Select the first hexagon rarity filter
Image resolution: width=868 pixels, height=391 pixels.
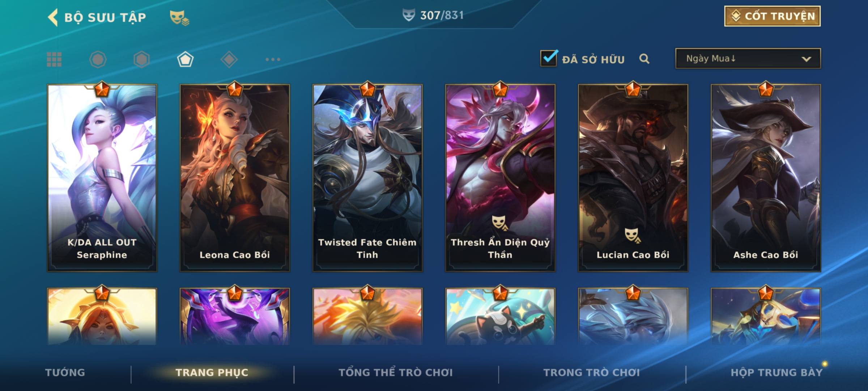(x=98, y=59)
